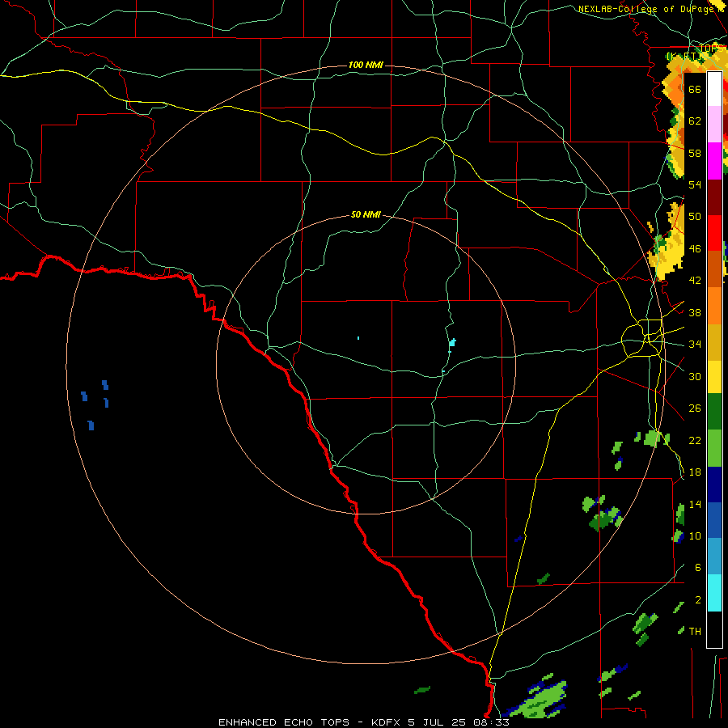Click the 54 value on the tops legend
728x728 pixels.
(x=695, y=184)
